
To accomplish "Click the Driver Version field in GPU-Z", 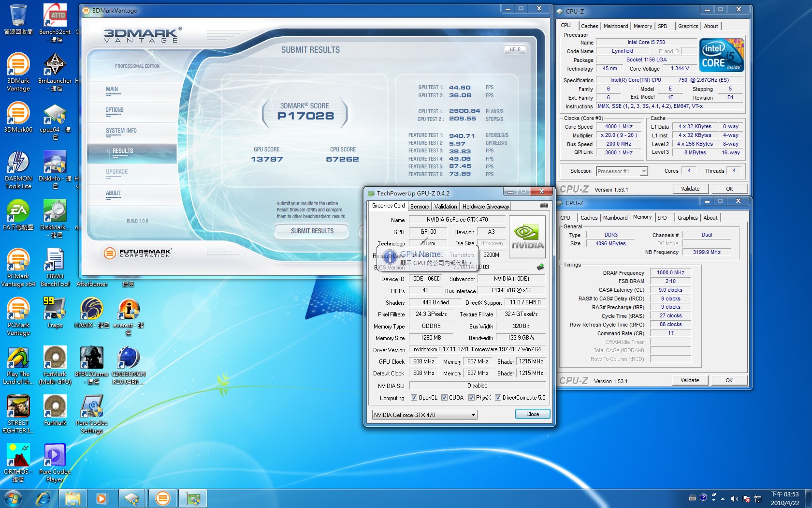I will pos(477,349).
